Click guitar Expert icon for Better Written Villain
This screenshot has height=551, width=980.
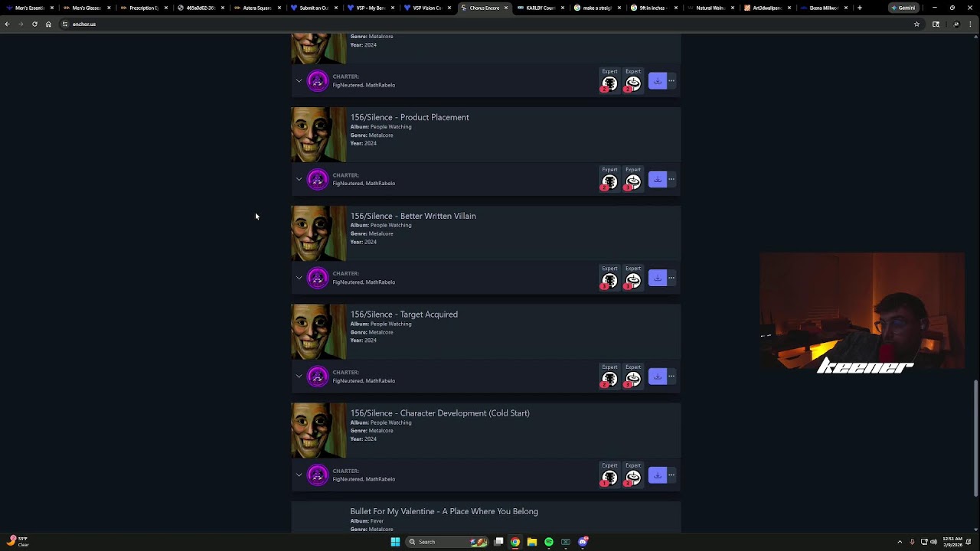click(x=609, y=281)
